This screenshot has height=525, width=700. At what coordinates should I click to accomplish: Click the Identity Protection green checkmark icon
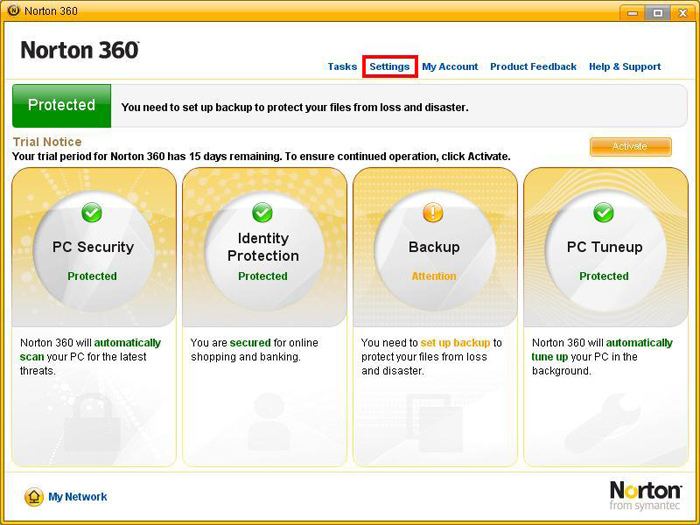tap(262, 212)
